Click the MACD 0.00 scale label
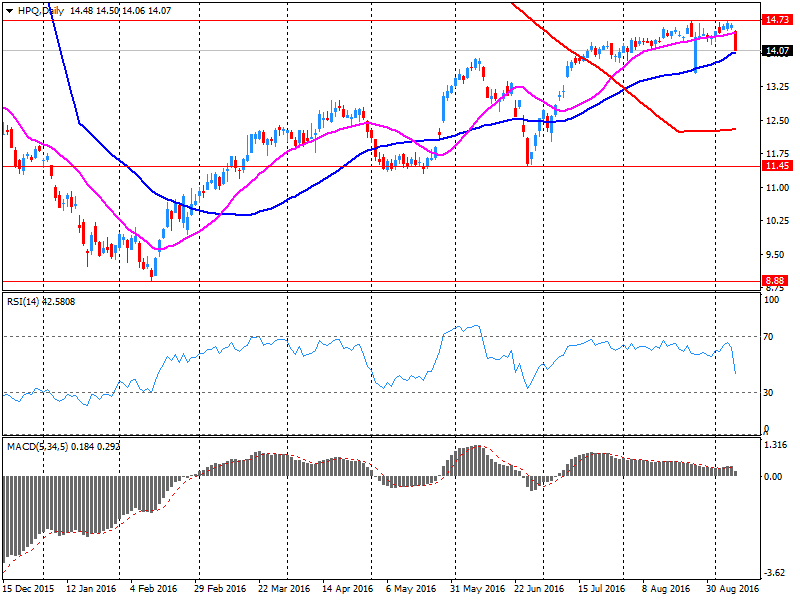This screenshot has height=600, width=800. (x=773, y=477)
